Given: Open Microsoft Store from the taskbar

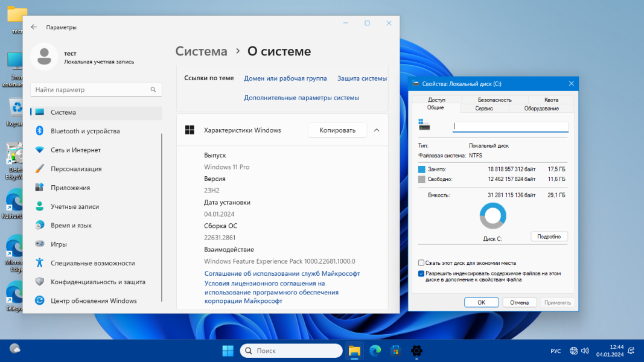Looking at the screenshot, I should 395,351.
